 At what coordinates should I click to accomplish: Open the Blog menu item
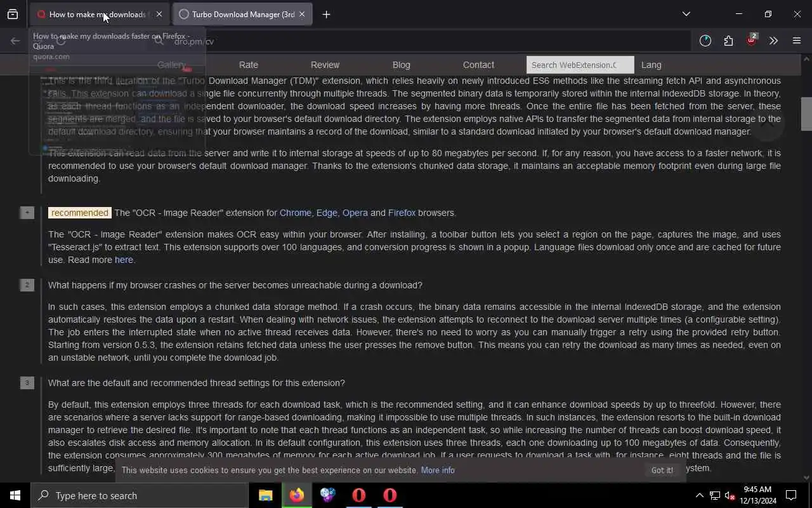(402, 65)
